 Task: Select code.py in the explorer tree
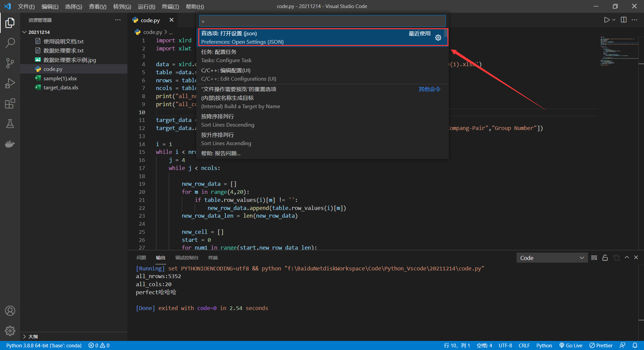pos(74,69)
